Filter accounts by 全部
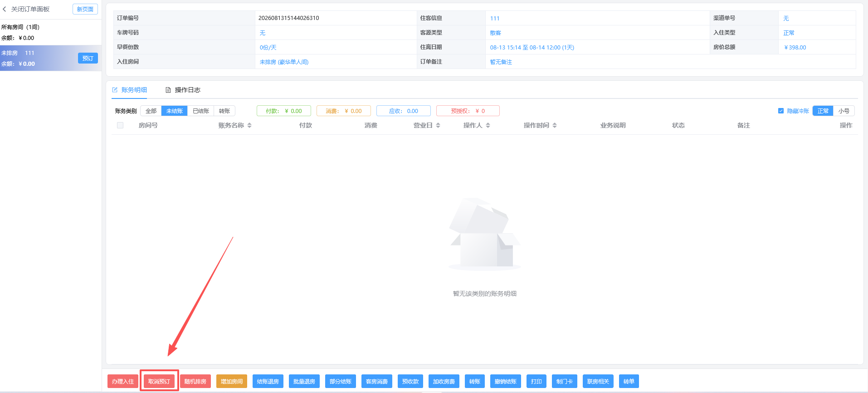The width and height of the screenshot is (868, 393). click(151, 111)
